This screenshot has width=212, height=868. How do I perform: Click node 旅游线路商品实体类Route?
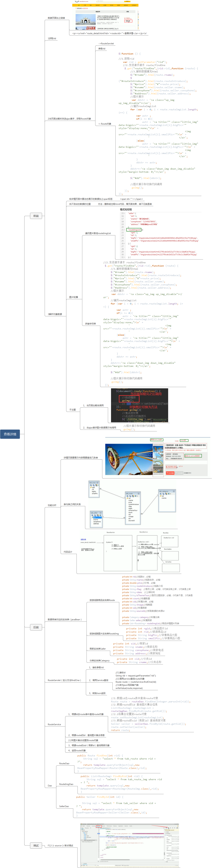click(102, 600)
